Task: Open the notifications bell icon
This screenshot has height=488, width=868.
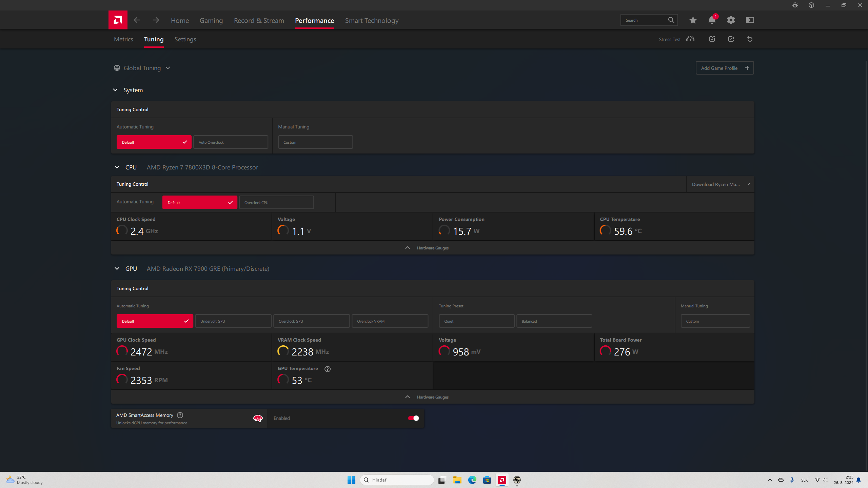Action: click(x=712, y=20)
